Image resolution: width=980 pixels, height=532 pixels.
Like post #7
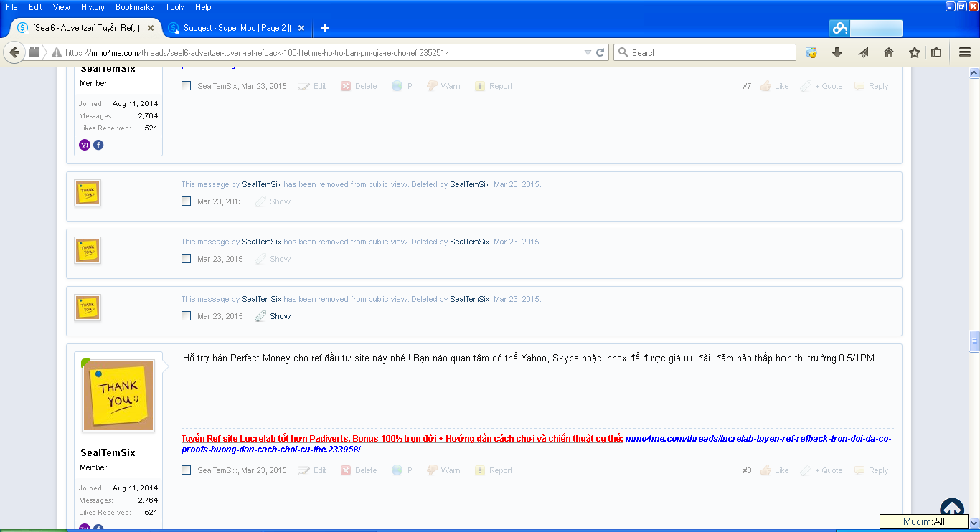(x=774, y=86)
